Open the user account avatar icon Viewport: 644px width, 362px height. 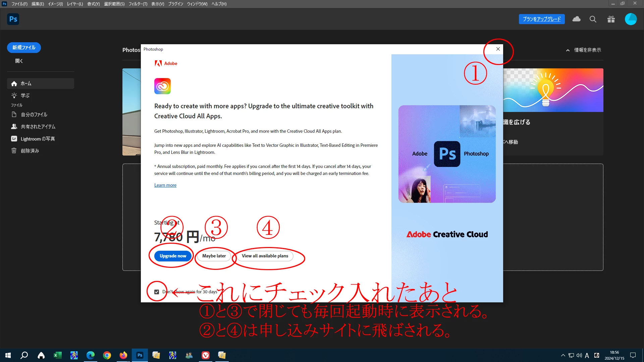tap(630, 19)
